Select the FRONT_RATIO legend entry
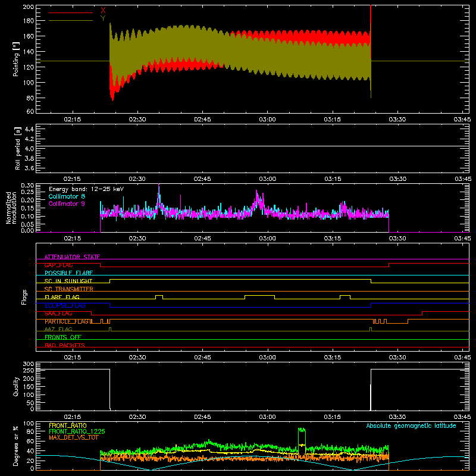 [x=68, y=425]
